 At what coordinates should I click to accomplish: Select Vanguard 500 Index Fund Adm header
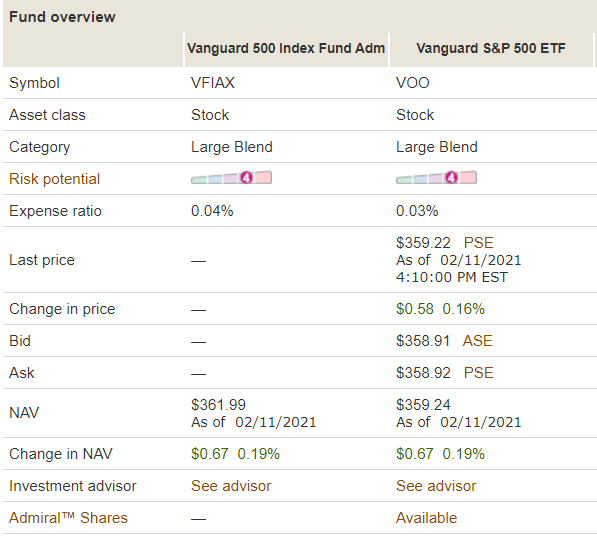pyautogui.click(x=286, y=48)
